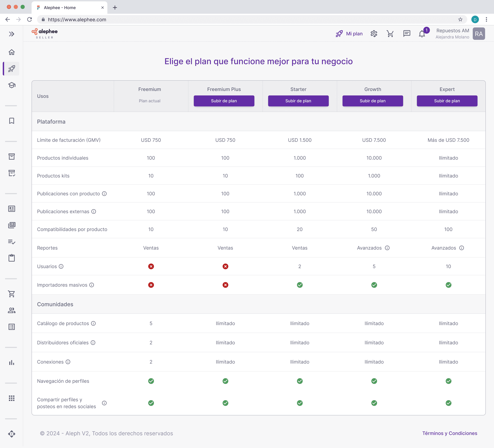Click the notifications bell icon

click(x=422, y=34)
